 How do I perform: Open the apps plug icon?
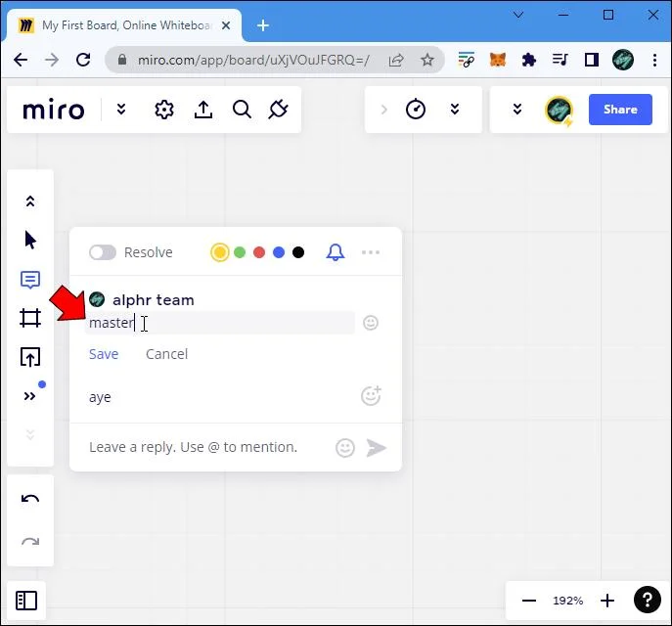[278, 110]
